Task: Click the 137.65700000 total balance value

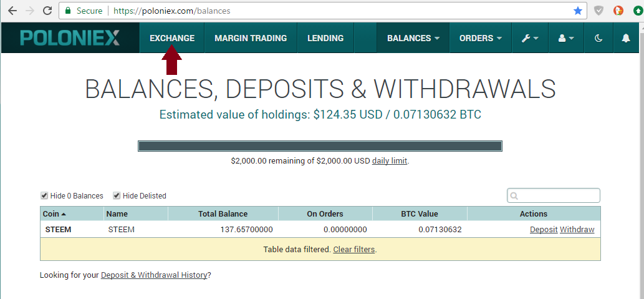Action: [246, 230]
